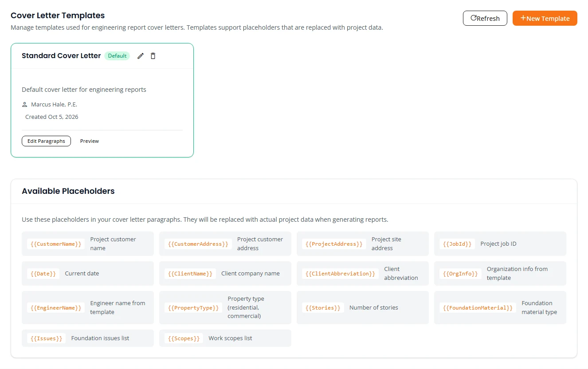Click the Default badge on the template
This screenshot has width=588, height=369.
117,56
